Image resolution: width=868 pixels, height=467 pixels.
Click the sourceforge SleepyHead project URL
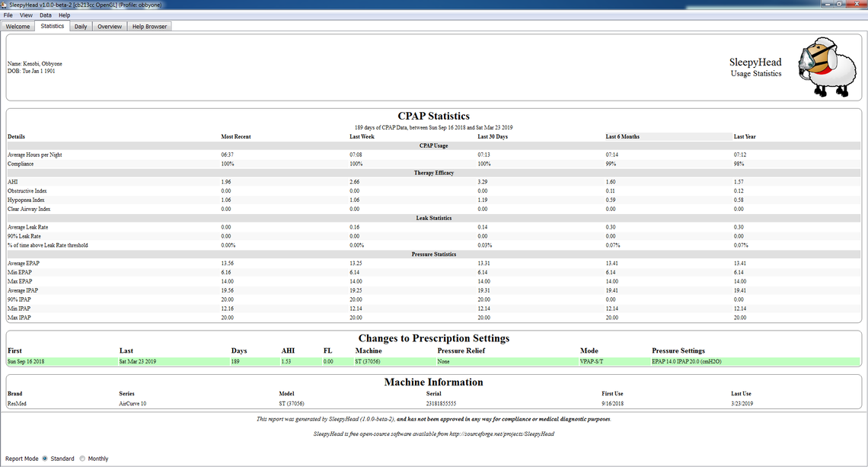coord(502,433)
